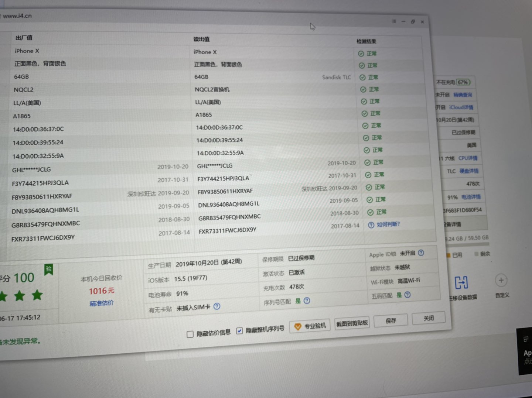
Task: Select the factory value LL/A(美国)
Action: 27,103
